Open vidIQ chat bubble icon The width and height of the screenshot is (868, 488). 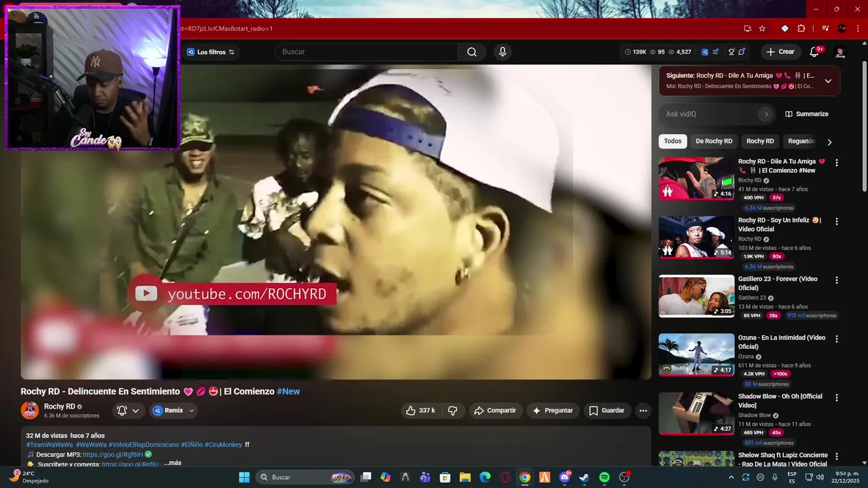(742, 52)
